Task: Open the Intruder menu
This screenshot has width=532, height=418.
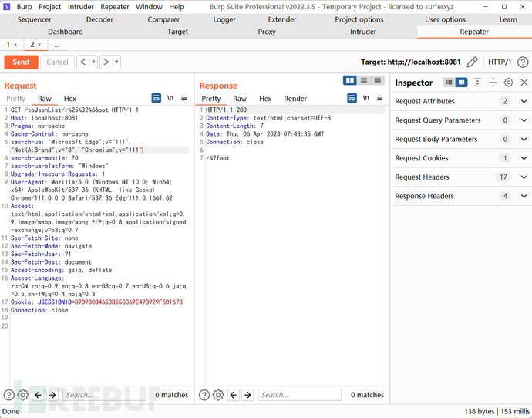Action: coord(81,7)
